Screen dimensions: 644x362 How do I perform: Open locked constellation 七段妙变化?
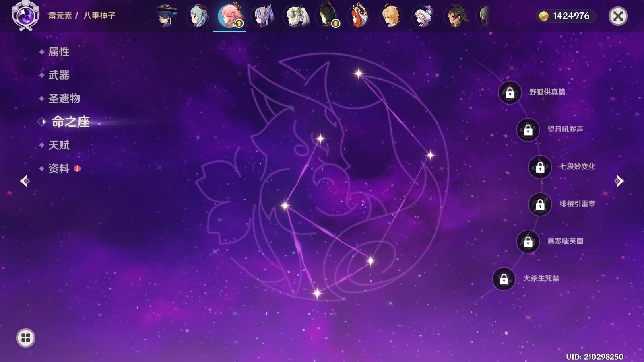point(540,167)
